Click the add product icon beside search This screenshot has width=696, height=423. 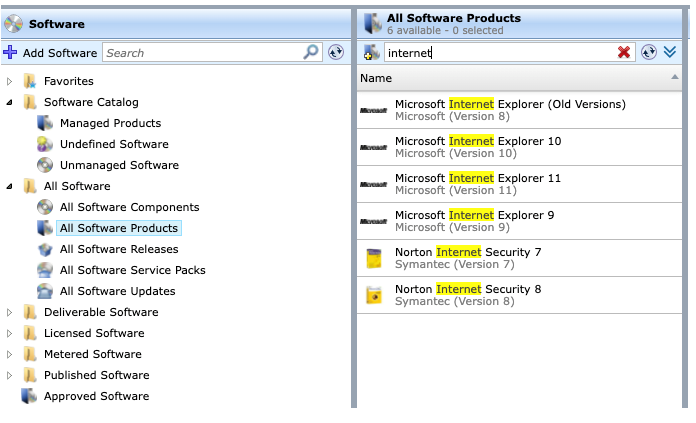pos(372,52)
